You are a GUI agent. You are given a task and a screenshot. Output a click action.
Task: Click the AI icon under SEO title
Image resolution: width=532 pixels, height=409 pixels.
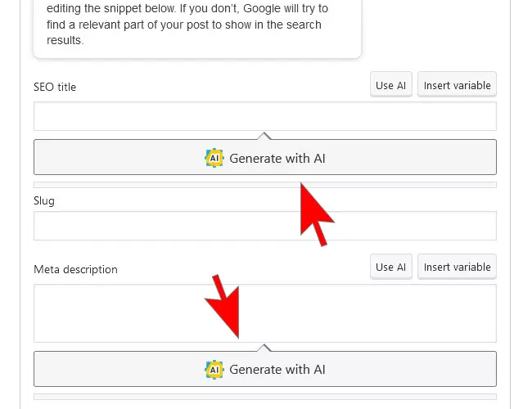[x=214, y=158]
